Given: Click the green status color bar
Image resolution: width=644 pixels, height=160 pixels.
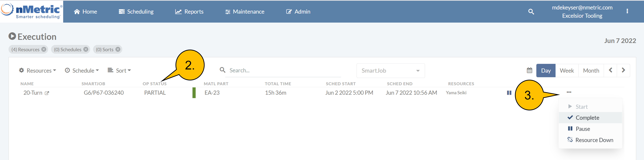Looking at the screenshot, I should 194,93.
